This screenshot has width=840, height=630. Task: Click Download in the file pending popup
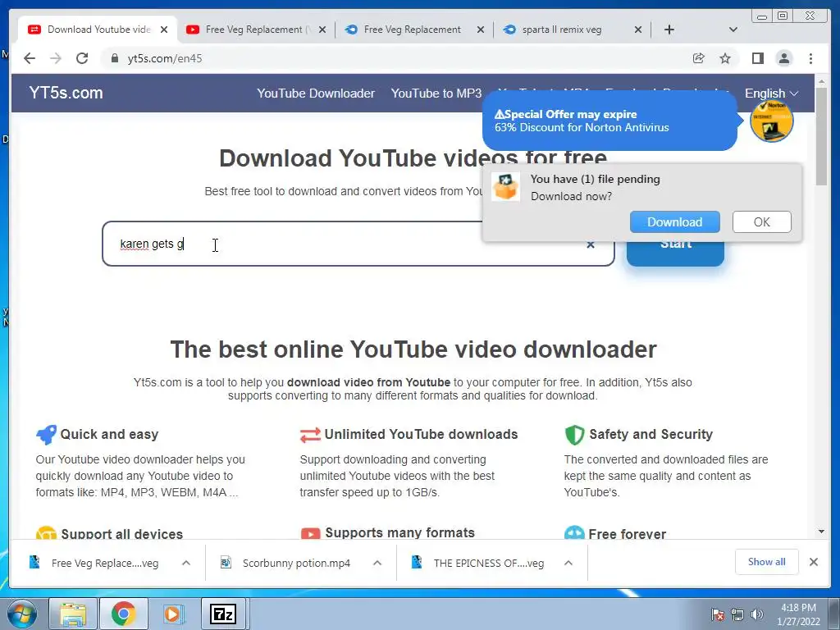[674, 221]
